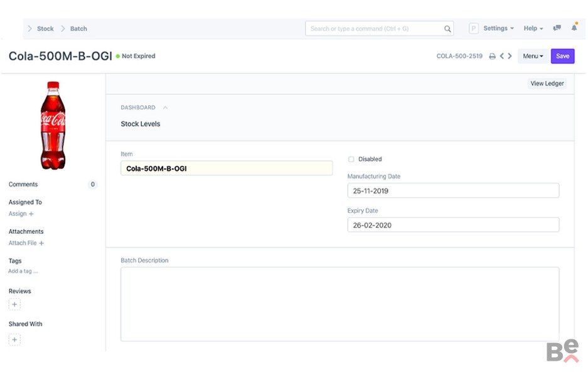This screenshot has height=377, width=588.
Task: Open the Help dropdown
Action: 533,29
